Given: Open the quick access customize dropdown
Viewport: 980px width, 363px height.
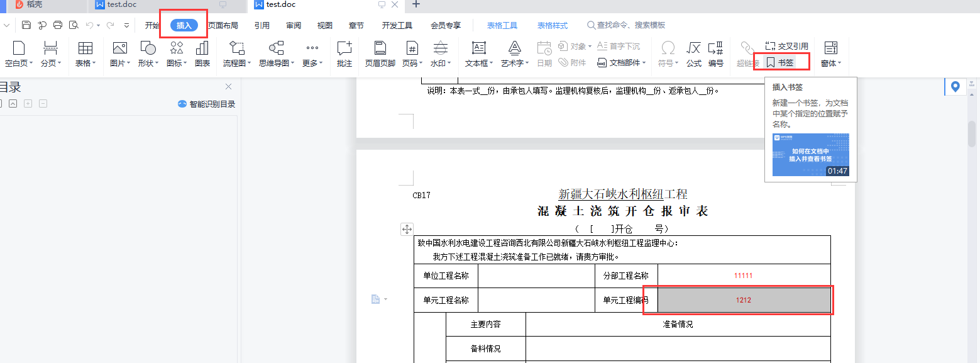Looking at the screenshot, I should tap(126, 25).
